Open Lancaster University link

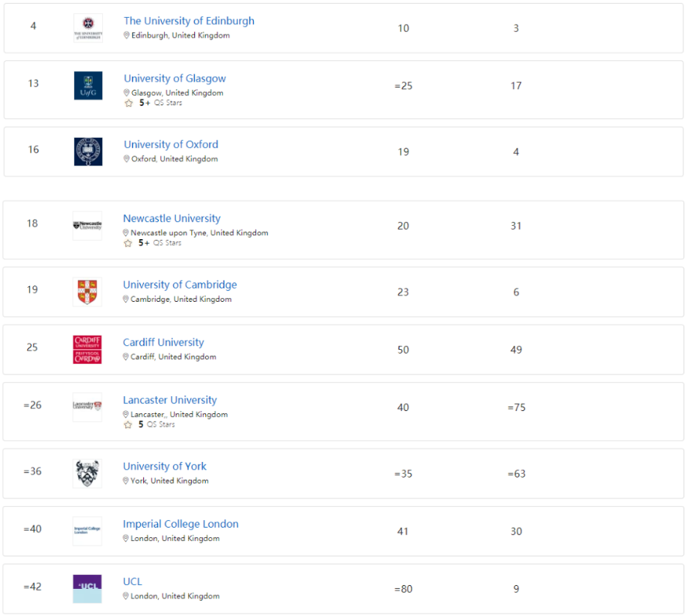pyautogui.click(x=170, y=400)
